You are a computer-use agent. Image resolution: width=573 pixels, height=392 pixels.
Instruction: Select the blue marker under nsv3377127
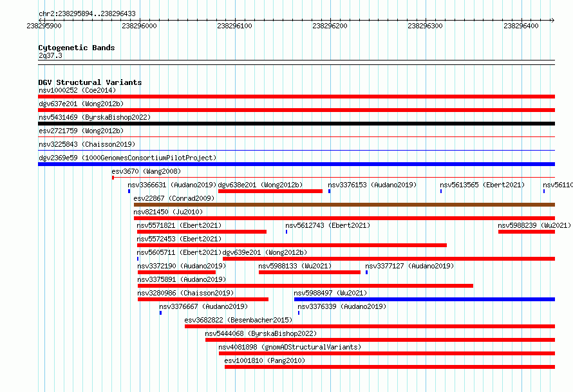pyautogui.click(x=366, y=272)
